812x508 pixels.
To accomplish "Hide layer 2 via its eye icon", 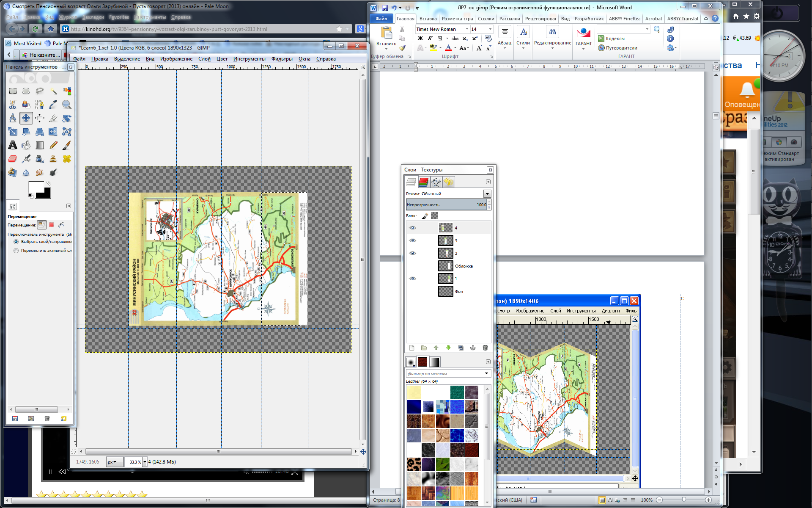I will [x=413, y=253].
